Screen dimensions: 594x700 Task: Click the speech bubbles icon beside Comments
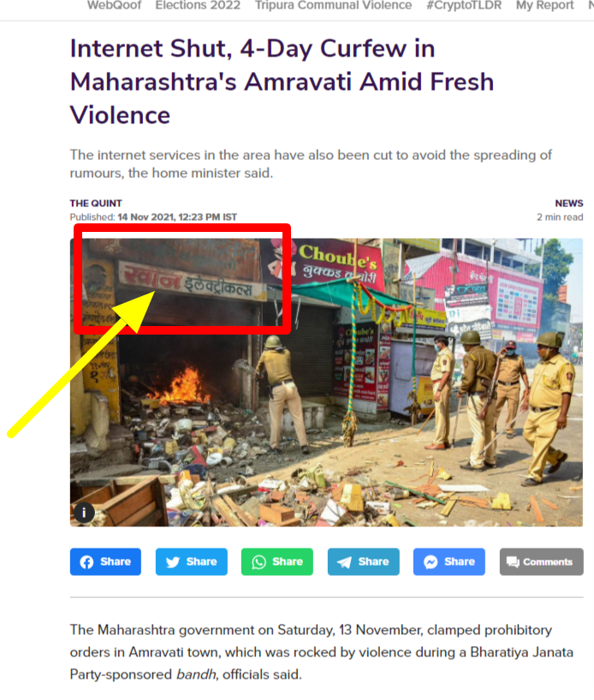point(513,562)
